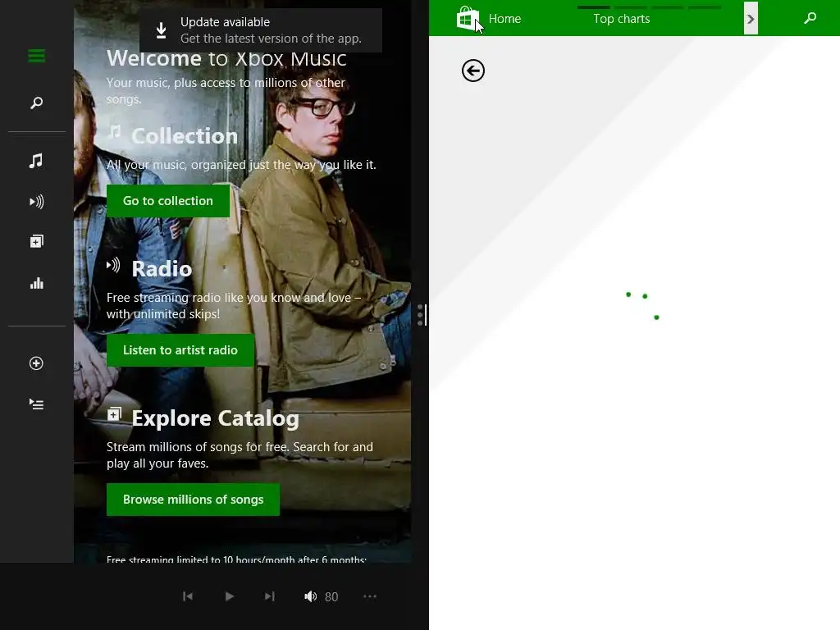This screenshot has width=840, height=630.
Task: Click the Radio heading
Action: [162, 269]
